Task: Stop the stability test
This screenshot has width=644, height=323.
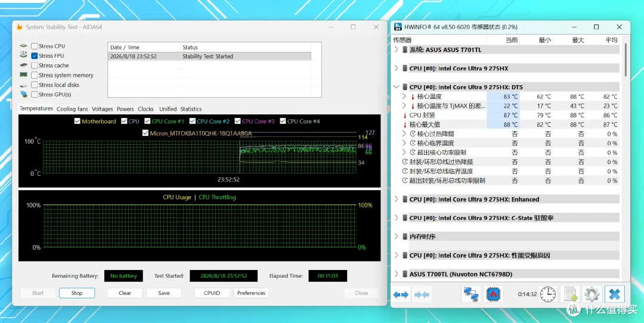Action: [x=77, y=293]
